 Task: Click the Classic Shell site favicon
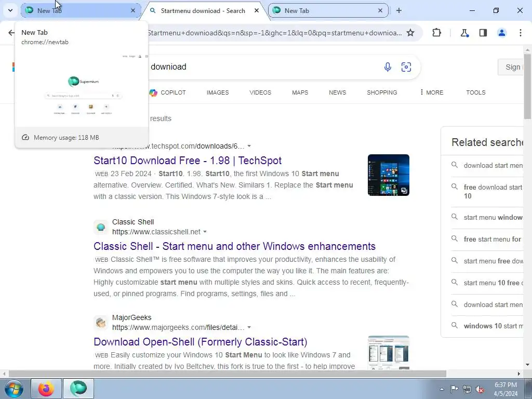[101, 227]
